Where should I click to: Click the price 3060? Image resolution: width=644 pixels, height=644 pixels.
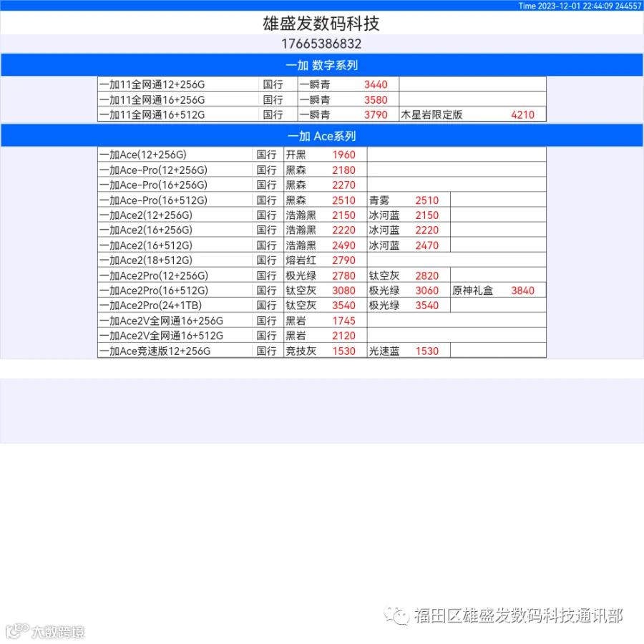tap(427, 291)
